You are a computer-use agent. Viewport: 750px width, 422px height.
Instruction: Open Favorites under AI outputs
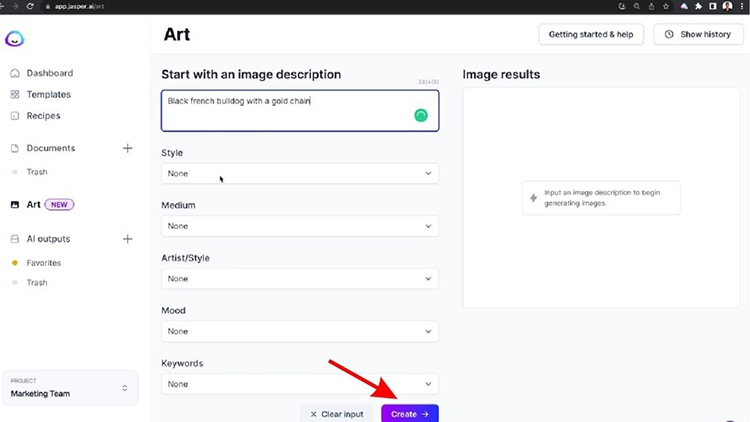coord(44,263)
